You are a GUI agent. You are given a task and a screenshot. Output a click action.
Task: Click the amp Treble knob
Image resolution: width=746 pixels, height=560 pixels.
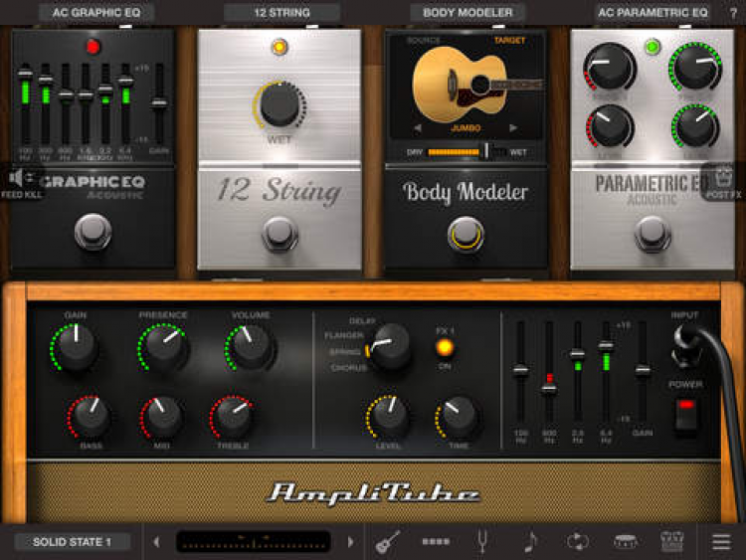232,417
